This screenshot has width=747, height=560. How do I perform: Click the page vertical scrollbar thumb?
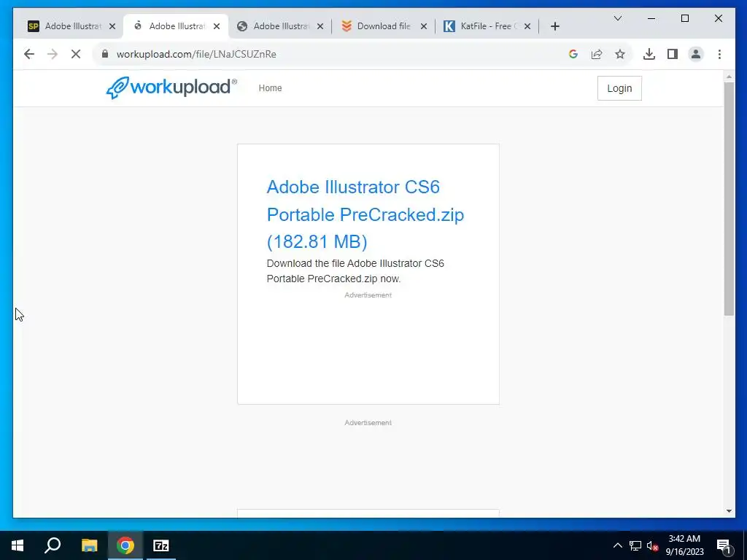pos(729,198)
